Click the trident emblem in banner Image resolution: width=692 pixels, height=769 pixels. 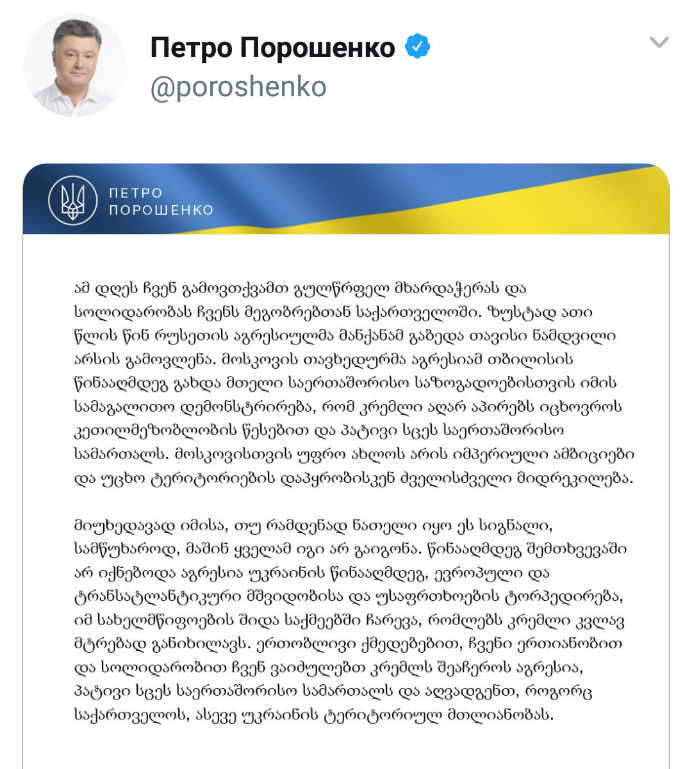[73, 200]
